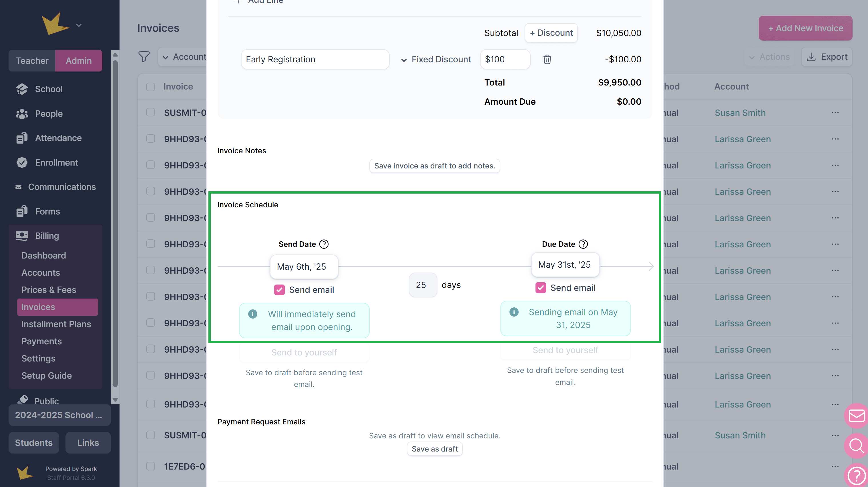This screenshot has width=868, height=487.
Task: Open the logo chevron dropdown in sidebar
Action: click(x=79, y=25)
